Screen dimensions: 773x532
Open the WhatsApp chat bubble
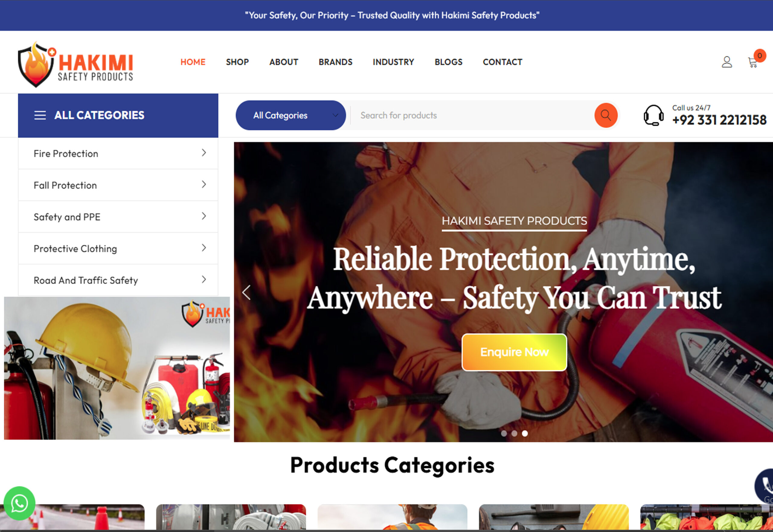coord(19,503)
